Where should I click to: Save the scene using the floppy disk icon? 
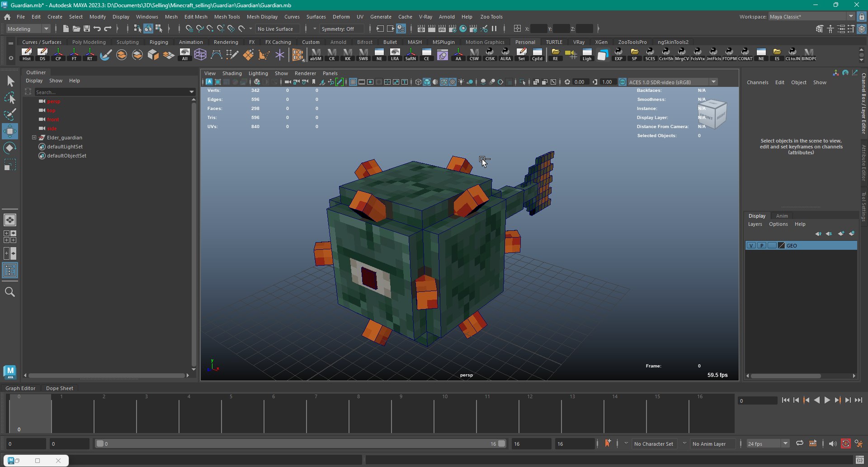pyautogui.click(x=87, y=29)
